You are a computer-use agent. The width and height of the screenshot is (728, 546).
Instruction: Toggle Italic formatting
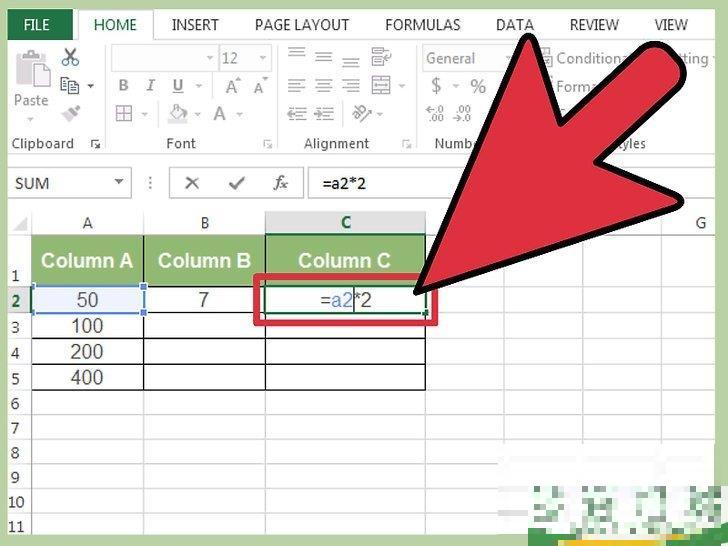150,85
